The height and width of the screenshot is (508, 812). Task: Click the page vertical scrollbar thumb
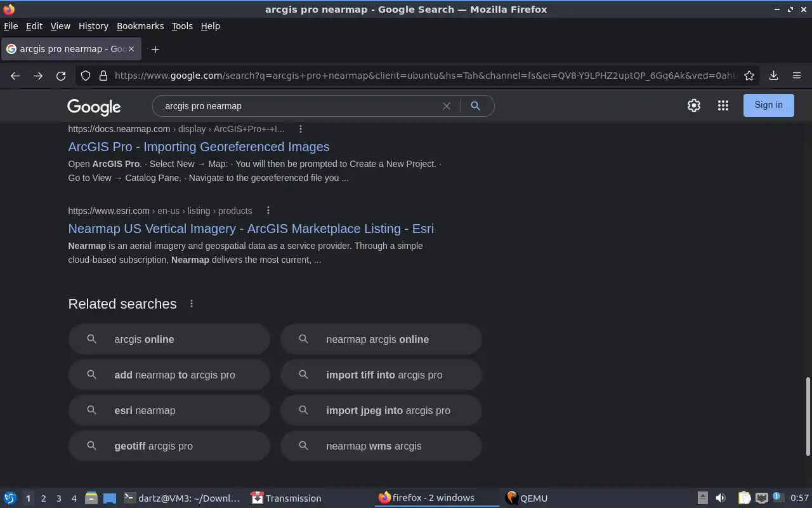[808, 417]
